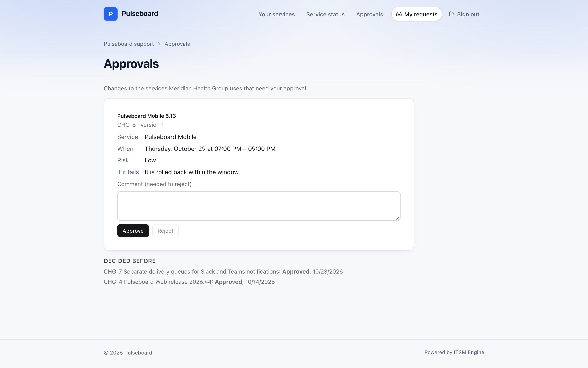Click the Comment (needed to reject) label

[154, 184]
